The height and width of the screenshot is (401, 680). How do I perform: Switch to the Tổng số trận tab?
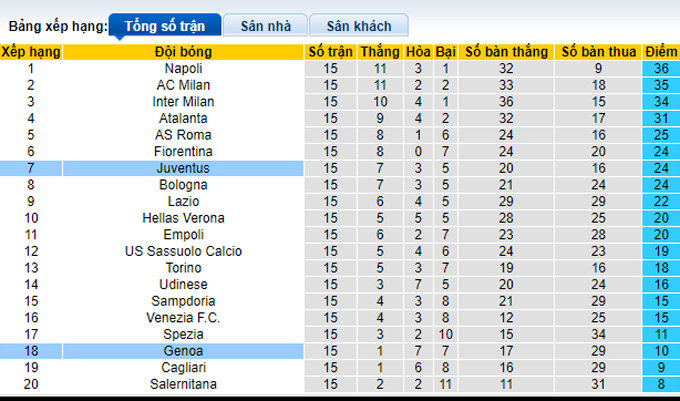coord(161,26)
